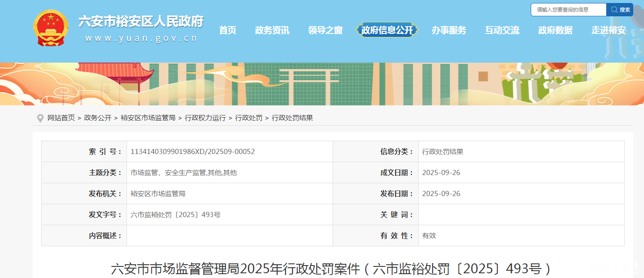Screen dimensions: 644x278
Task: Go to 政务公开 breadcrumb link
Action: point(98,118)
